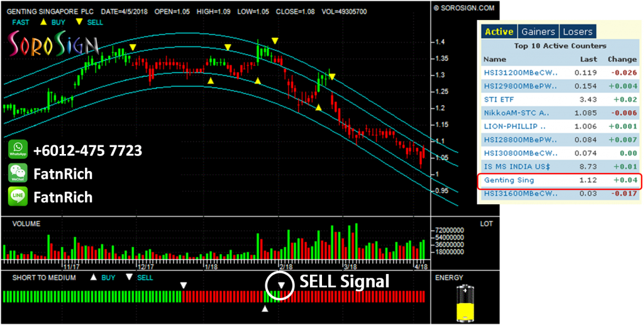
Task: Open the NikkoAM-STC A.. counter
Action: coord(516,113)
